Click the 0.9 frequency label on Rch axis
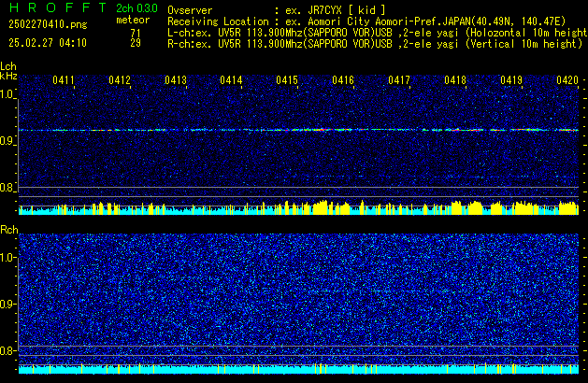Screen dimensions: 588x383 [7, 304]
